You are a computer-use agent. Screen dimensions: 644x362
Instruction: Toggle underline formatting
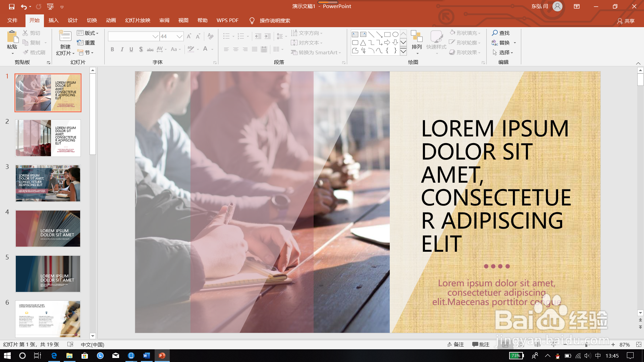[131, 50]
